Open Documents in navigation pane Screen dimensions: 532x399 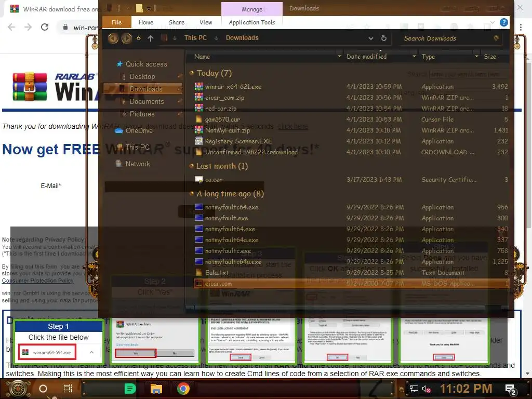click(147, 101)
